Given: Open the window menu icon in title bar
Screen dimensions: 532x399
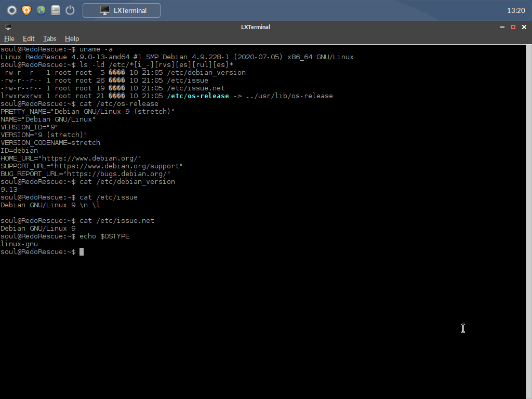Looking at the screenshot, I should (x=8, y=27).
